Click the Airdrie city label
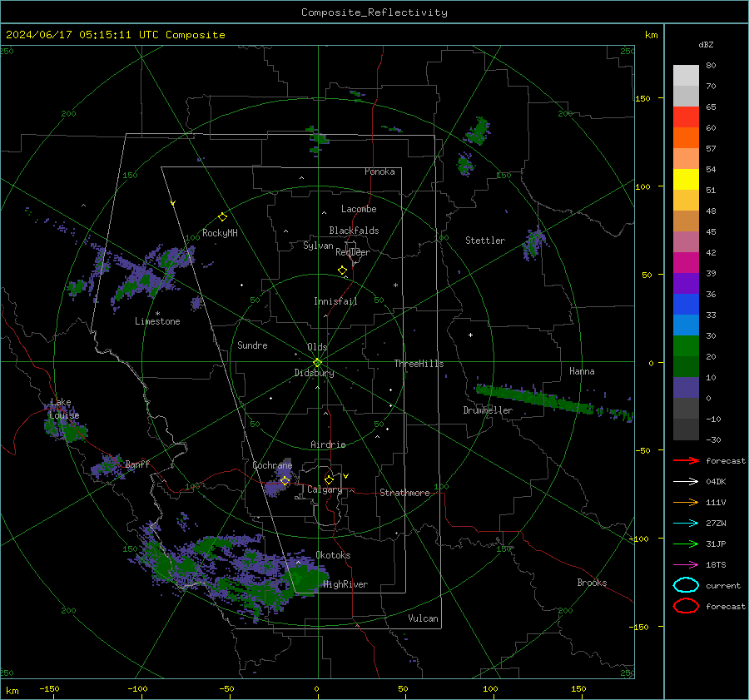Viewport: 749px width, 700px height. click(328, 444)
